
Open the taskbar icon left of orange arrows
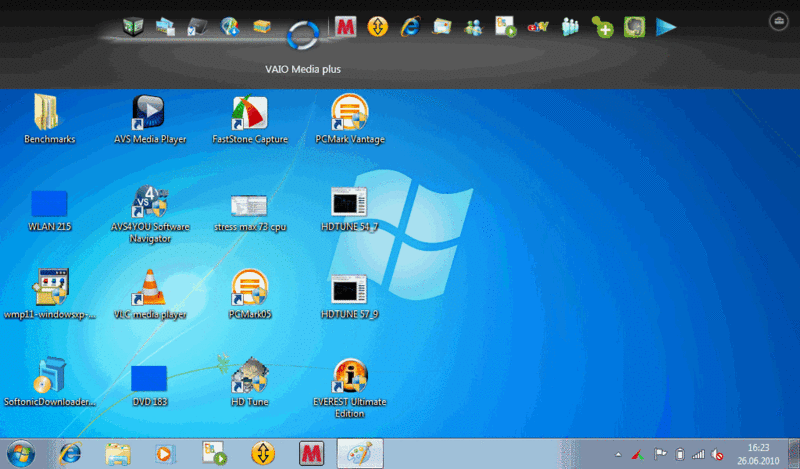(214, 453)
